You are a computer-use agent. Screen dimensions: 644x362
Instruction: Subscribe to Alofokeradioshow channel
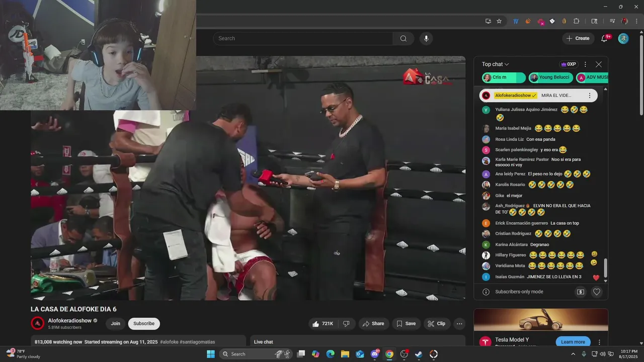click(144, 324)
